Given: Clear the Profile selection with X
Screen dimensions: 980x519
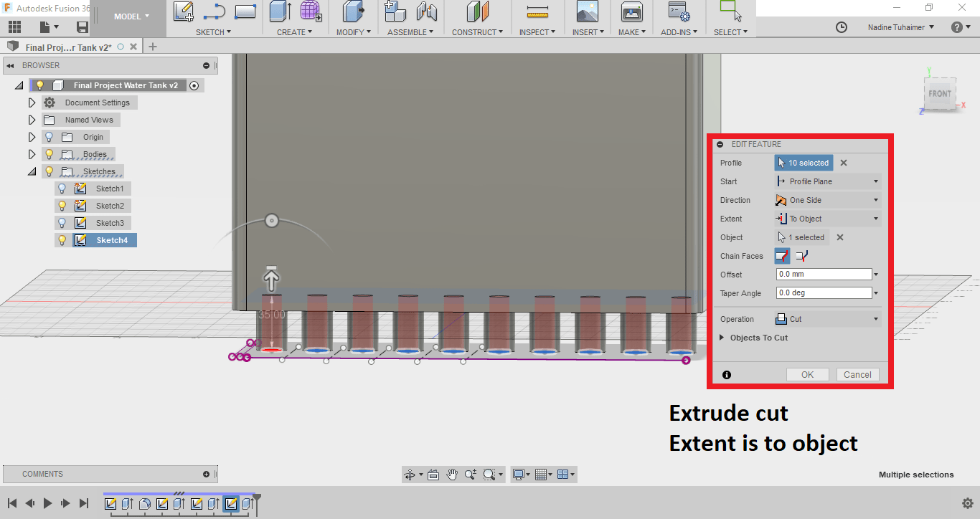Looking at the screenshot, I should tap(844, 163).
